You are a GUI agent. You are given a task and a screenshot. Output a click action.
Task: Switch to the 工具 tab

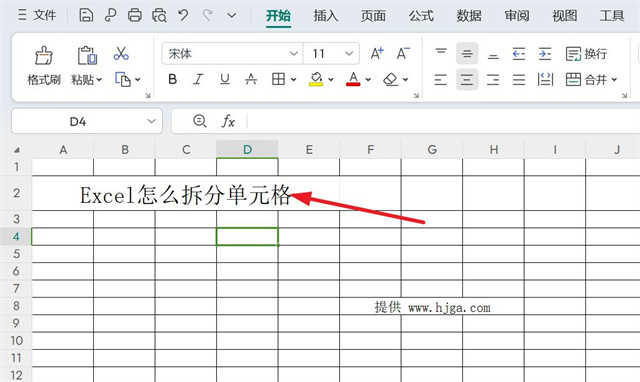point(612,16)
